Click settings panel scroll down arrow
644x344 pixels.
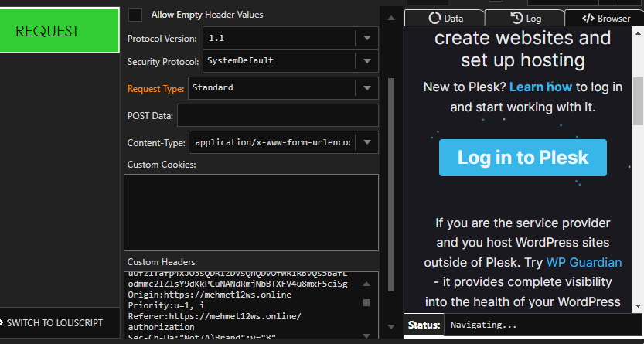391,327
